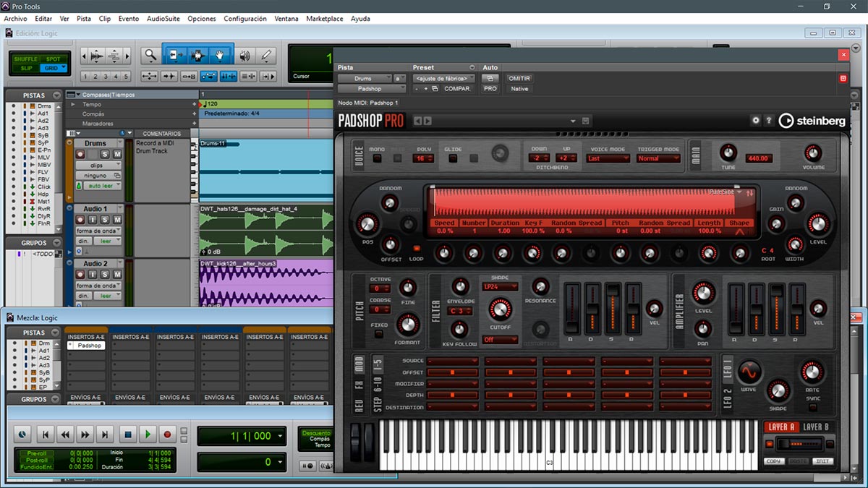868x488 pixels.
Task: Click tune value field 440.00
Action: [759, 158]
